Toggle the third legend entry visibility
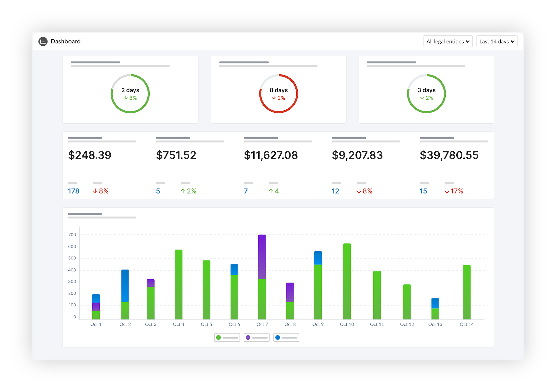 pos(286,337)
